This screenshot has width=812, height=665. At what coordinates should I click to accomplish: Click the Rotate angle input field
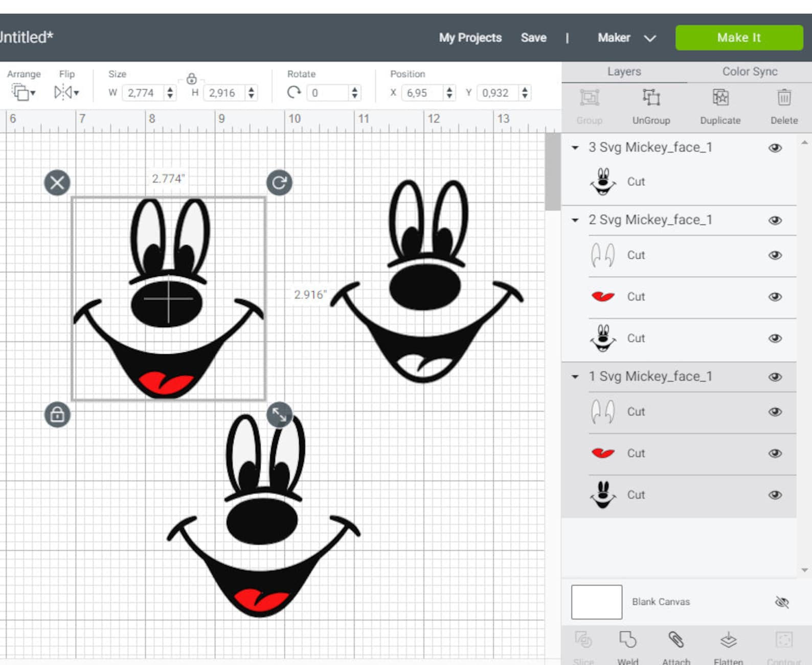pyautogui.click(x=328, y=93)
